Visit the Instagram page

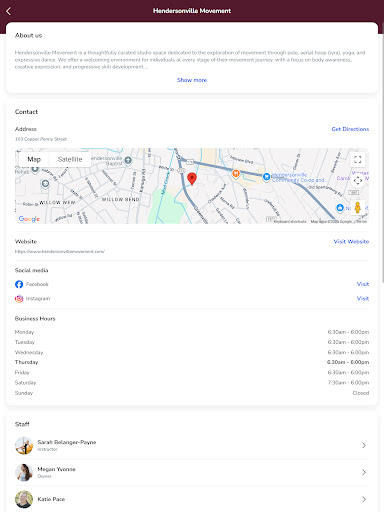tap(363, 298)
